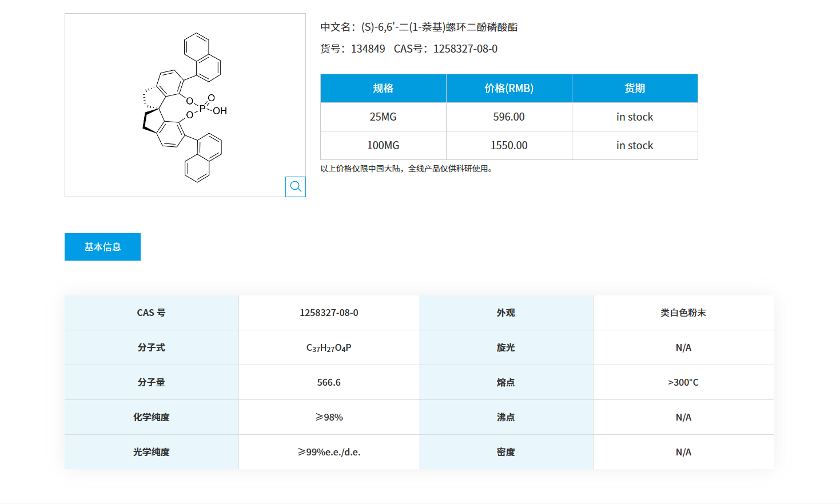Switch to the 基本信息 tab

(102, 246)
